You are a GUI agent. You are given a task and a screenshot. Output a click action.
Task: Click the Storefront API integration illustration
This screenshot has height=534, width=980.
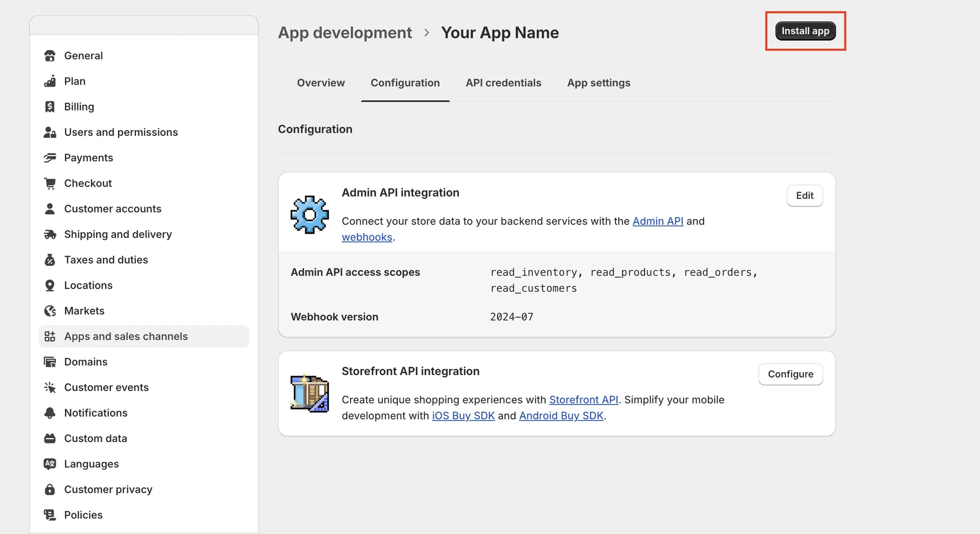pyautogui.click(x=310, y=393)
